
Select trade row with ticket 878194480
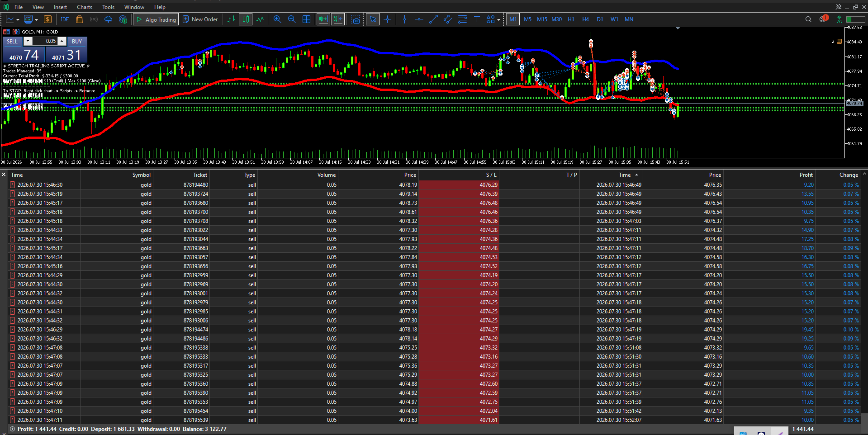pyautogui.click(x=434, y=185)
